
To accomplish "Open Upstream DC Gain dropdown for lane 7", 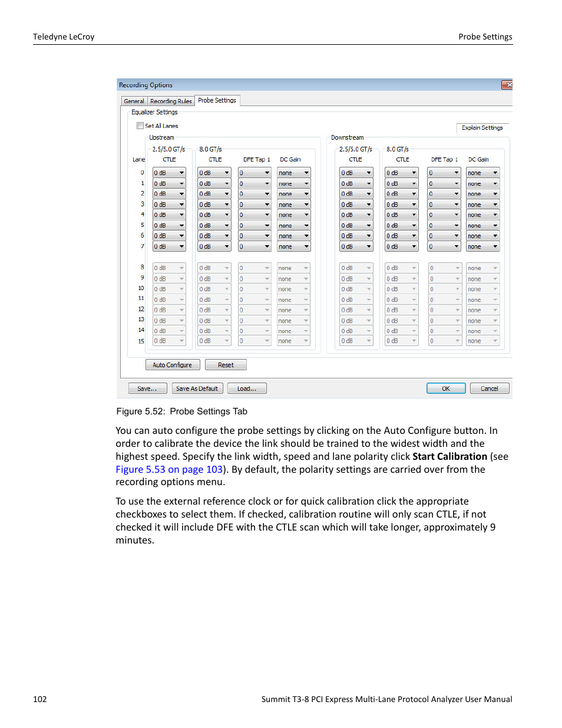I will coord(294,246).
